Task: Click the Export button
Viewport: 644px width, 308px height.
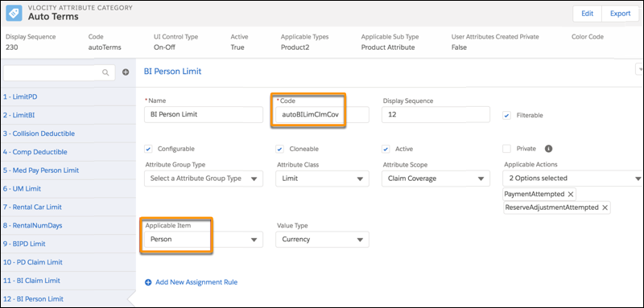Action: (620, 14)
